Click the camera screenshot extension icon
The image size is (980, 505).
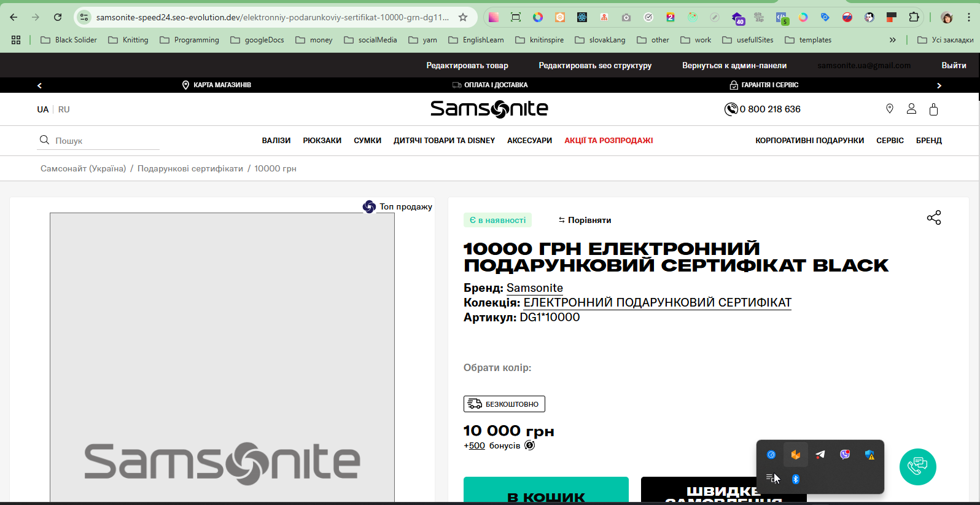coord(626,17)
